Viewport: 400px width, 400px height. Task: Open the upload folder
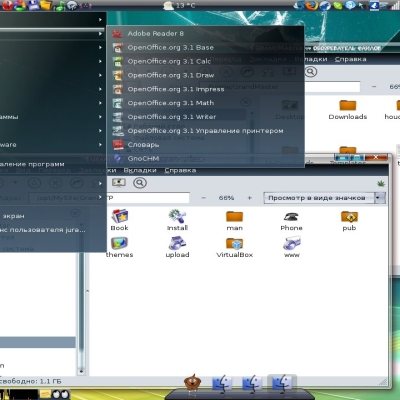[177, 247]
